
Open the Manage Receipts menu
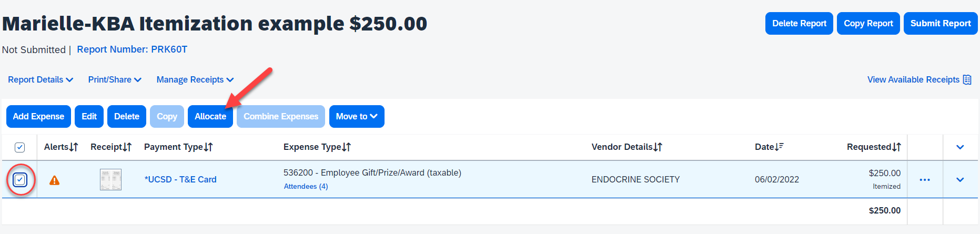195,80
